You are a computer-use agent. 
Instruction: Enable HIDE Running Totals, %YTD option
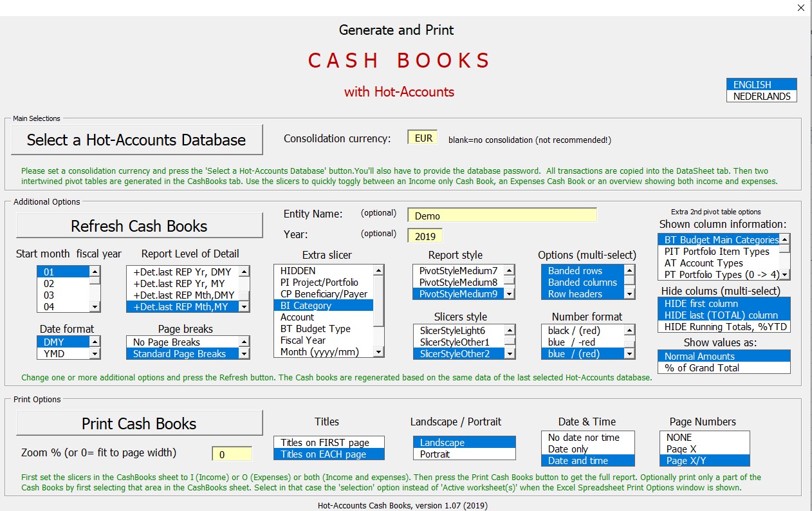tap(724, 327)
